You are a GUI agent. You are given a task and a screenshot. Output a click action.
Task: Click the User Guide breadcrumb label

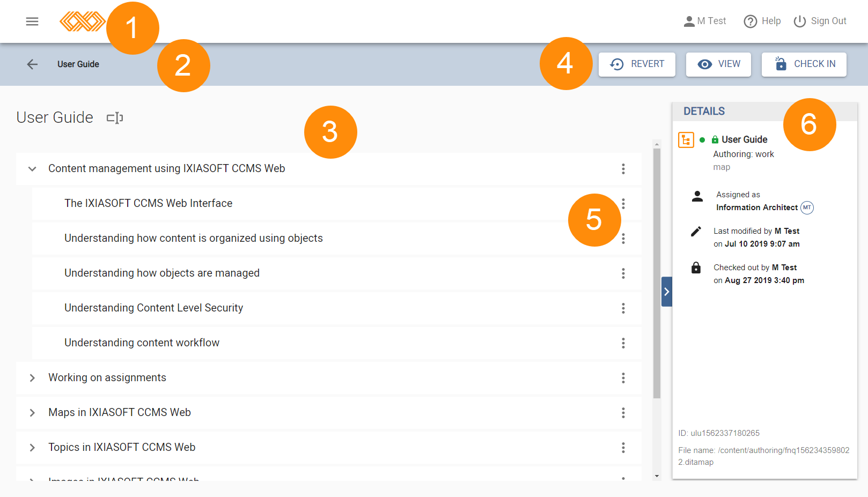point(78,64)
